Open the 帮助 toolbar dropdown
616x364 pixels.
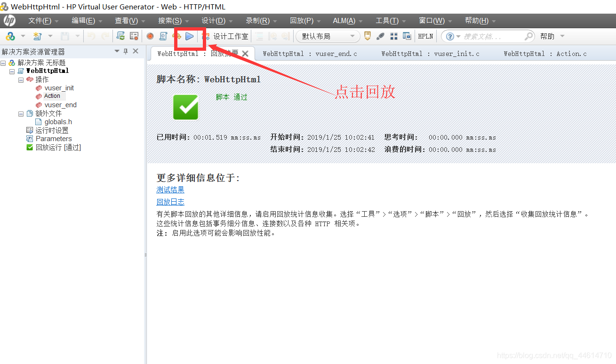coord(552,36)
